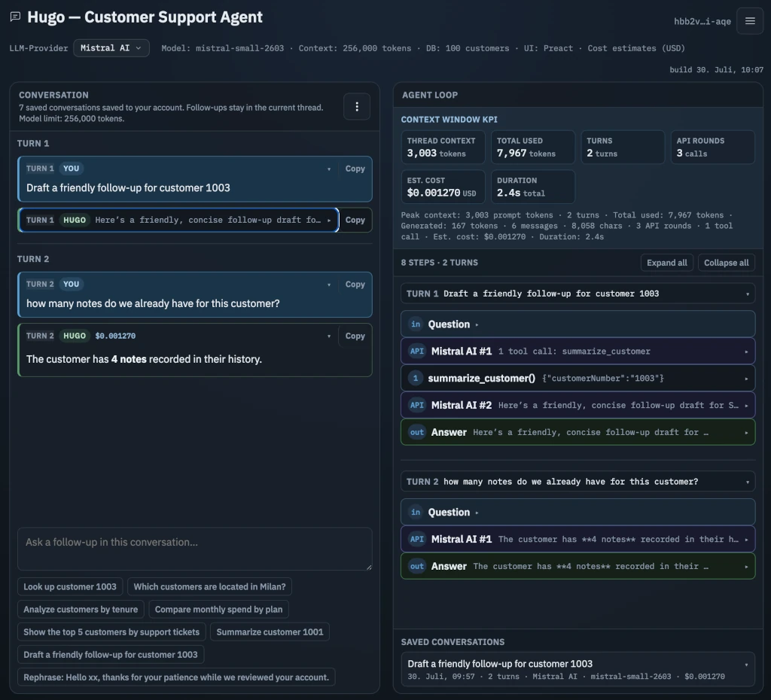
Task: Click the number 1 badge on summarize_customer
Action: pos(416,378)
